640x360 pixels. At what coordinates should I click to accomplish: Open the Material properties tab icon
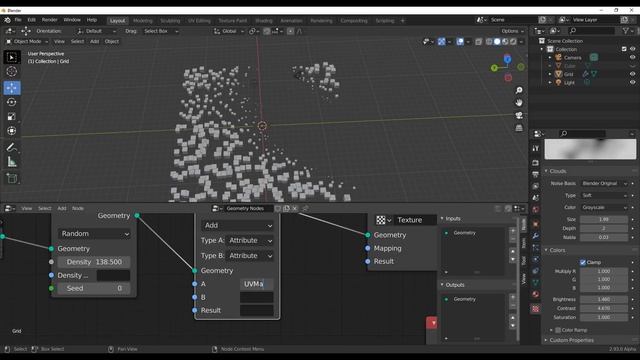(536, 294)
